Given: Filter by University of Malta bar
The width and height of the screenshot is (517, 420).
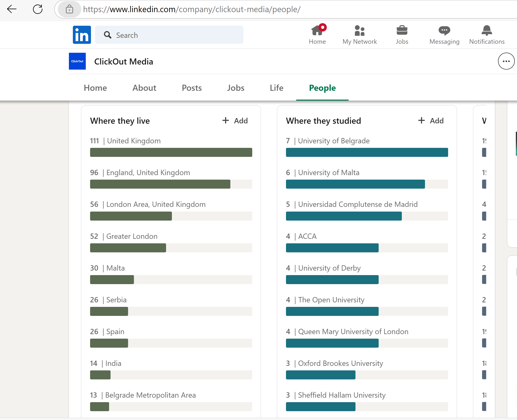Looking at the screenshot, I should (367, 184).
